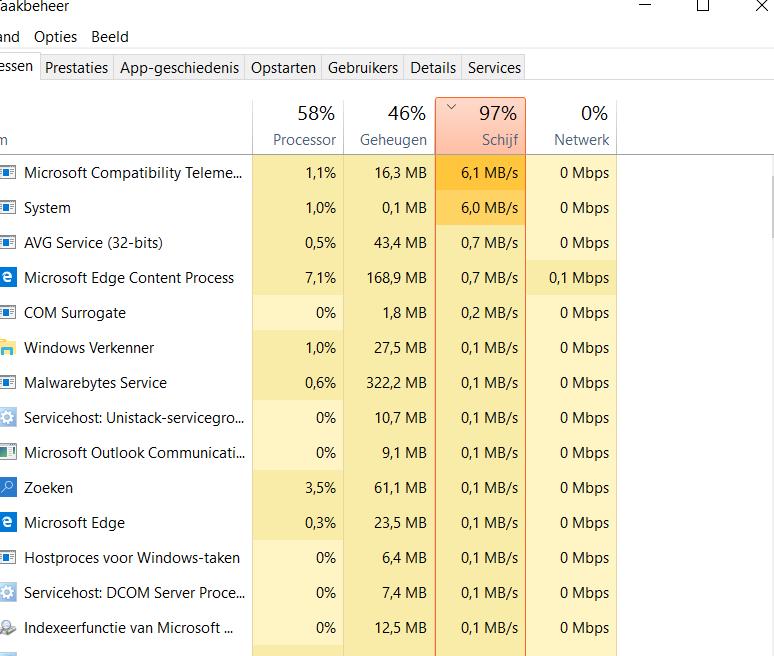Screen dimensions: 774x656
Task: Click the 322,2 MB memory value
Action: tap(396, 383)
